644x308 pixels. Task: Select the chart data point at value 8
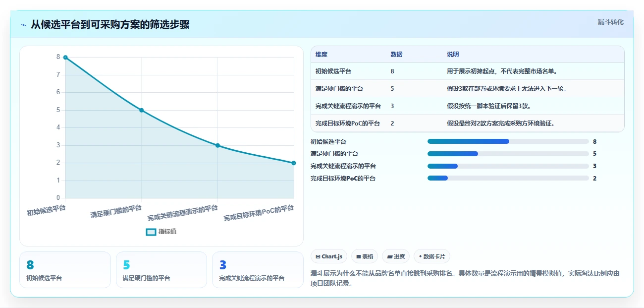pos(65,58)
